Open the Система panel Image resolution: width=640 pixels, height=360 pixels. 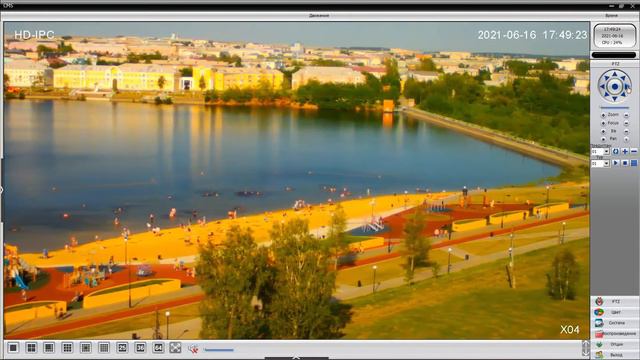(x=615, y=323)
